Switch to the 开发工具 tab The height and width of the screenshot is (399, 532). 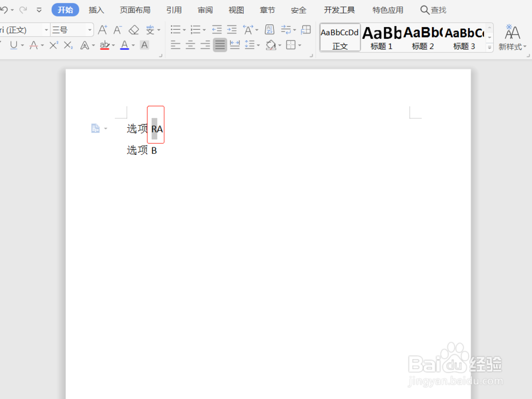339,10
